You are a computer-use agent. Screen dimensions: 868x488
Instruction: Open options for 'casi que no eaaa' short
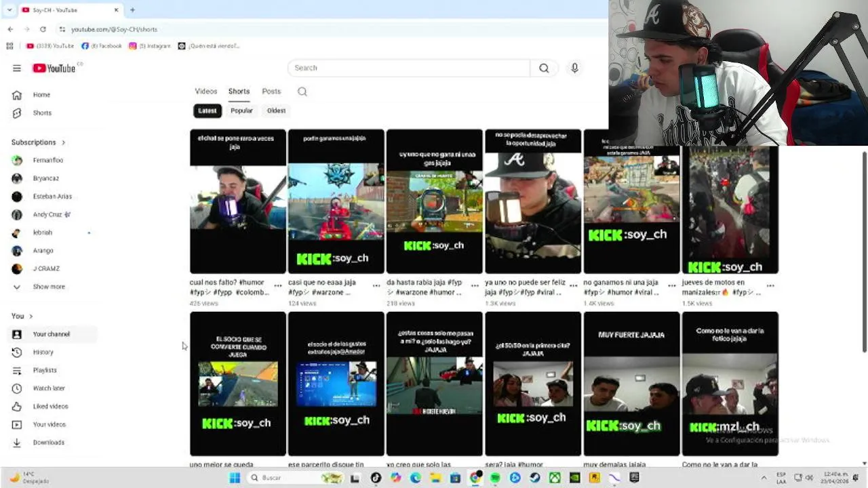[376, 286]
